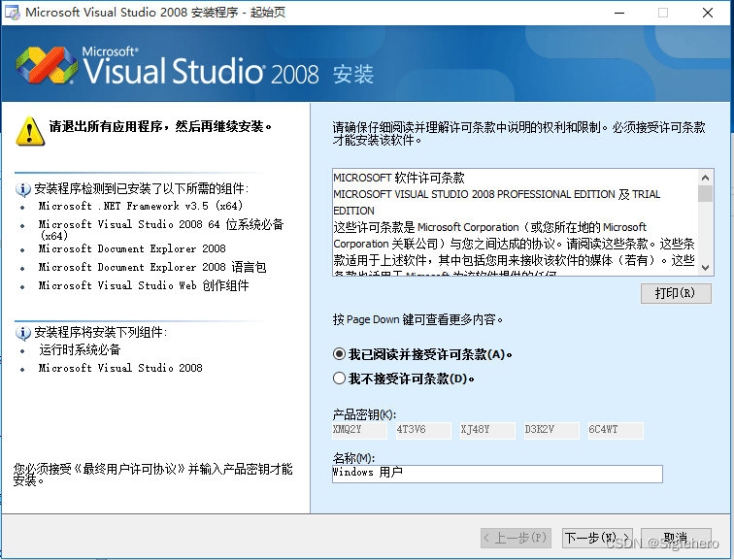Click the product key box showing 4T3V6
The width and height of the screenshot is (734, 560).
[x=423, y=430]
